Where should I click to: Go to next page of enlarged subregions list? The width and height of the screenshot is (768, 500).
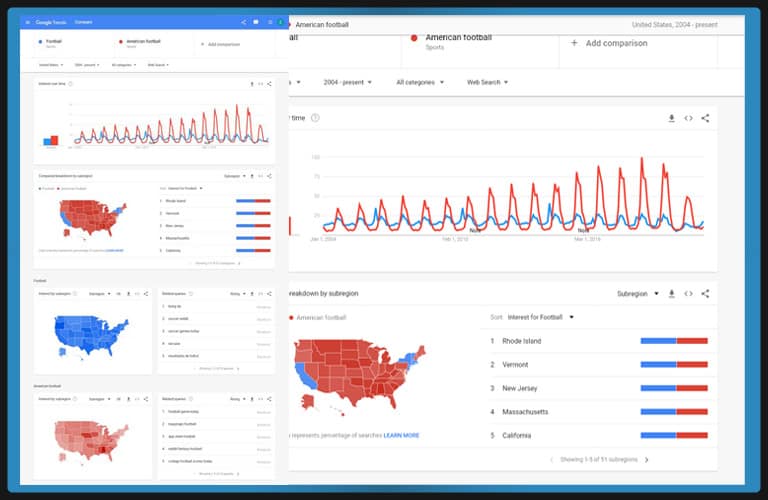(647, 460)
